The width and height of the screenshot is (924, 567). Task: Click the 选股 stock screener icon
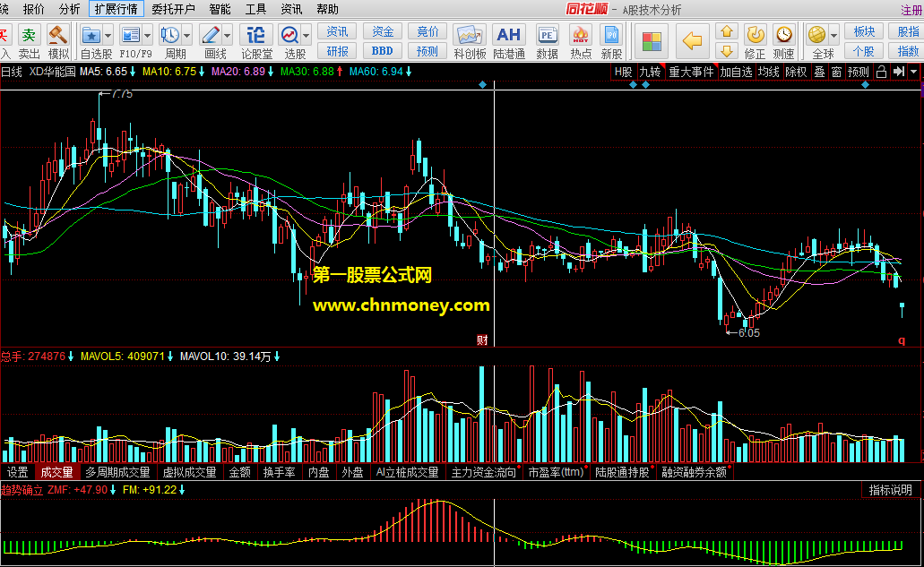coord(289,35)
